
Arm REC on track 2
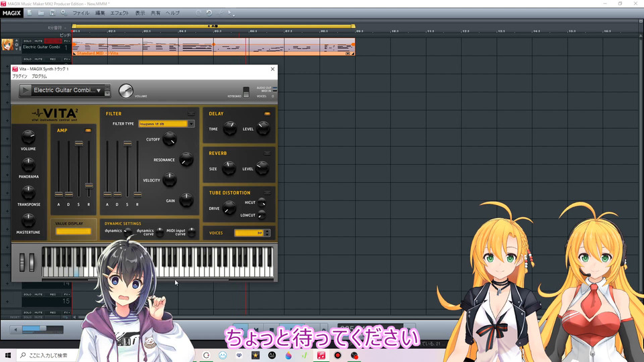(x=52, y=59)
